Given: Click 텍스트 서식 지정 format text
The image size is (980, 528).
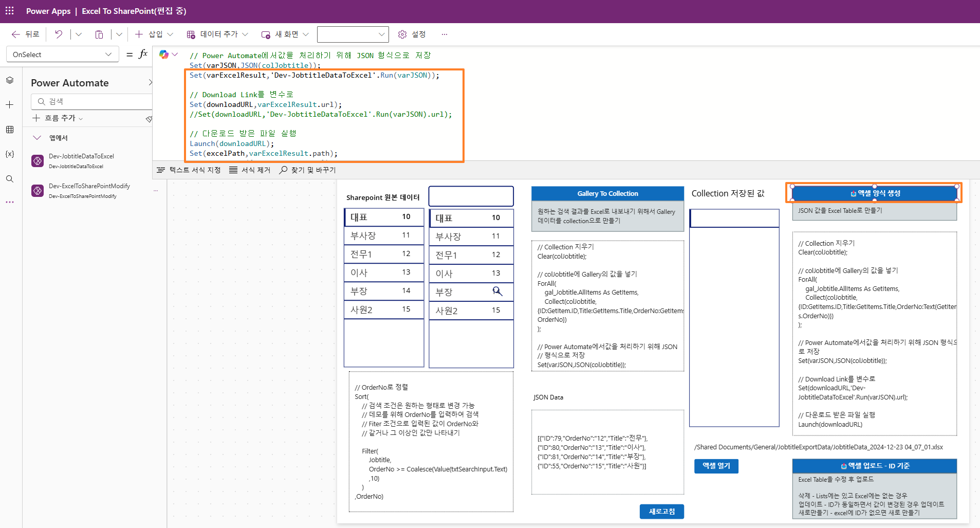Looking at the screenshot, I should point(189,170).
